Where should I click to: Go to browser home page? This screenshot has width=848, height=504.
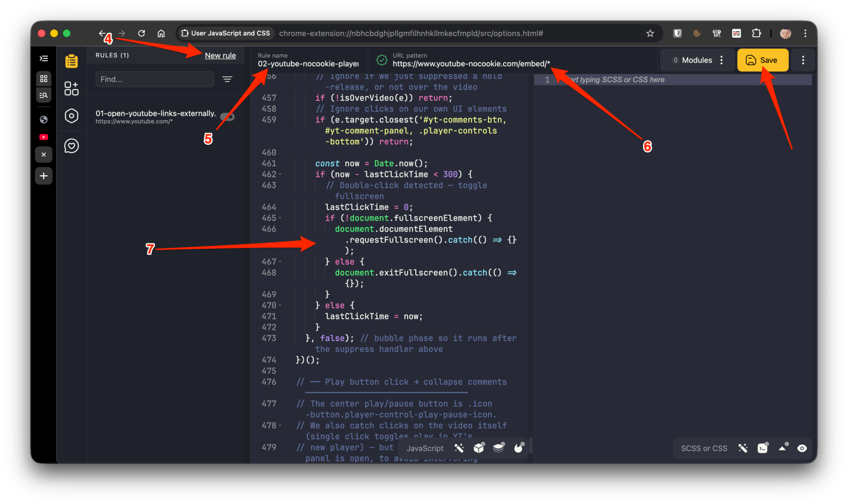[x=161, y=33]
